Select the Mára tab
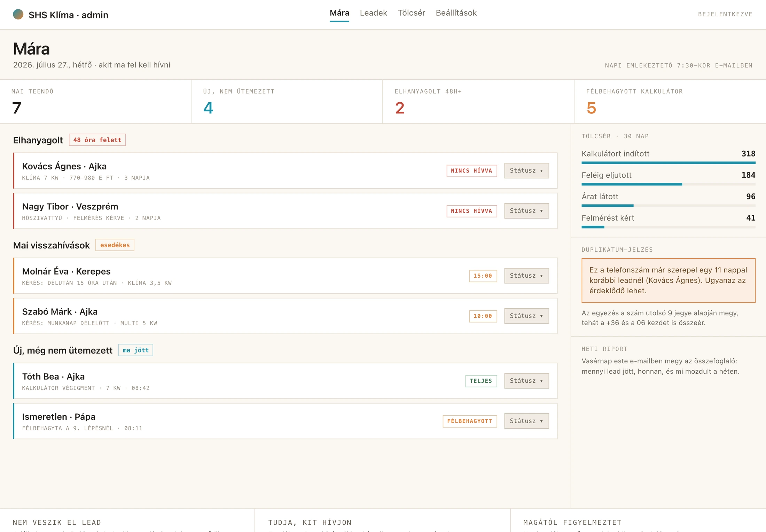Screen dimensions: 766x532 tap(339, 13)
